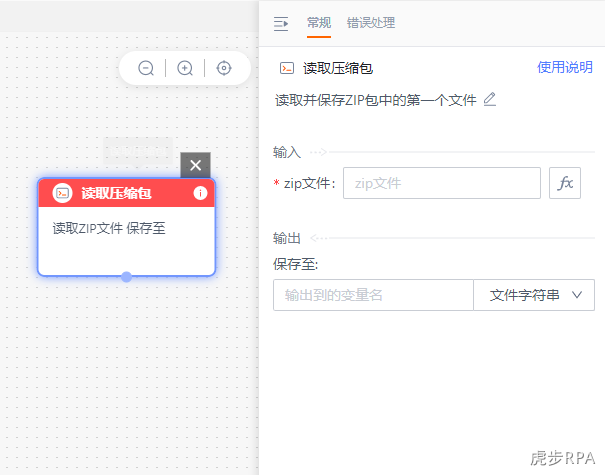
Task: Open the fx expression editor for zip文件
Action: [x=565, y=183]
